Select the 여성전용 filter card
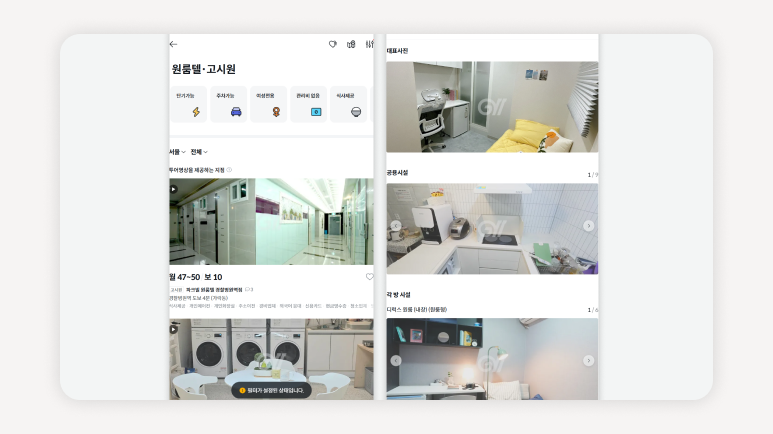 click(x=268, y=104)
